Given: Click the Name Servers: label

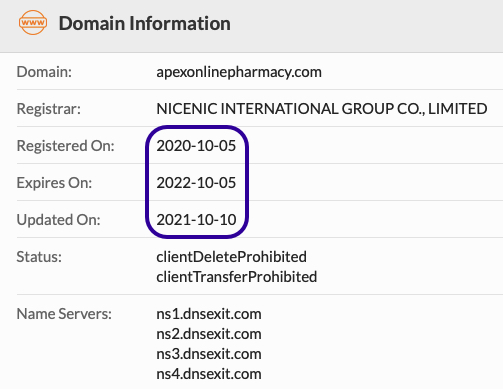Looking at the screenshot, I should [64, 314].
